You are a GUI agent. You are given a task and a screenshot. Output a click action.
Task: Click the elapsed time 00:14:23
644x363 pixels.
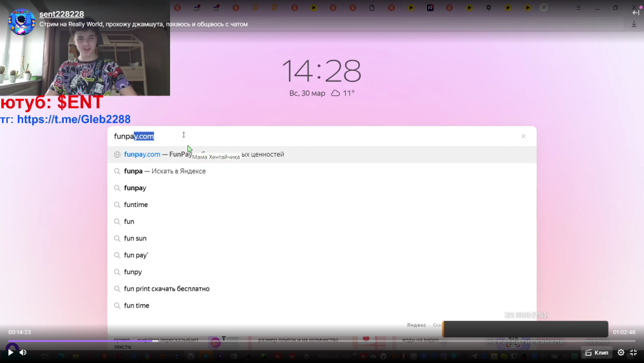tap(20, 332)
